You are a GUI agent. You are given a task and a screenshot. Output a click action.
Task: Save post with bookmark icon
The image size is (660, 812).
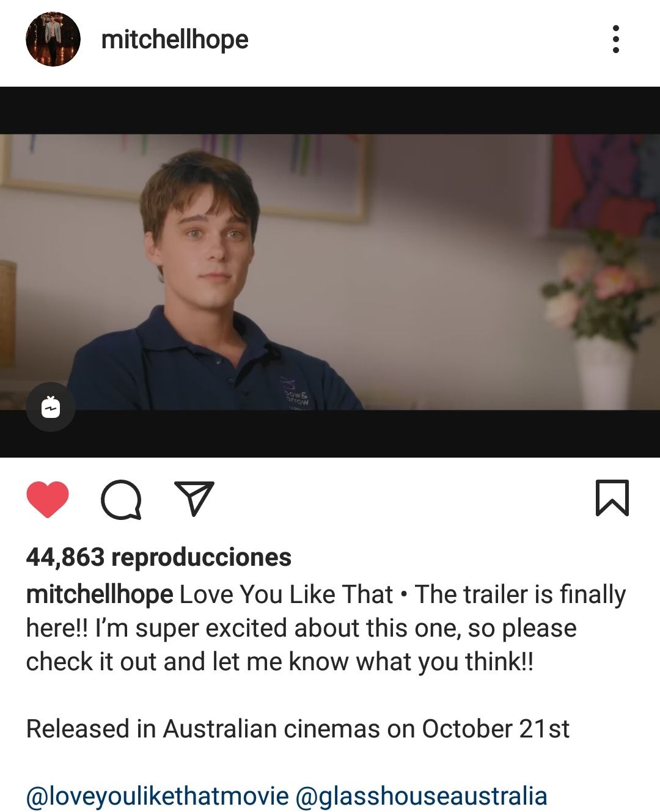point(612,498)
